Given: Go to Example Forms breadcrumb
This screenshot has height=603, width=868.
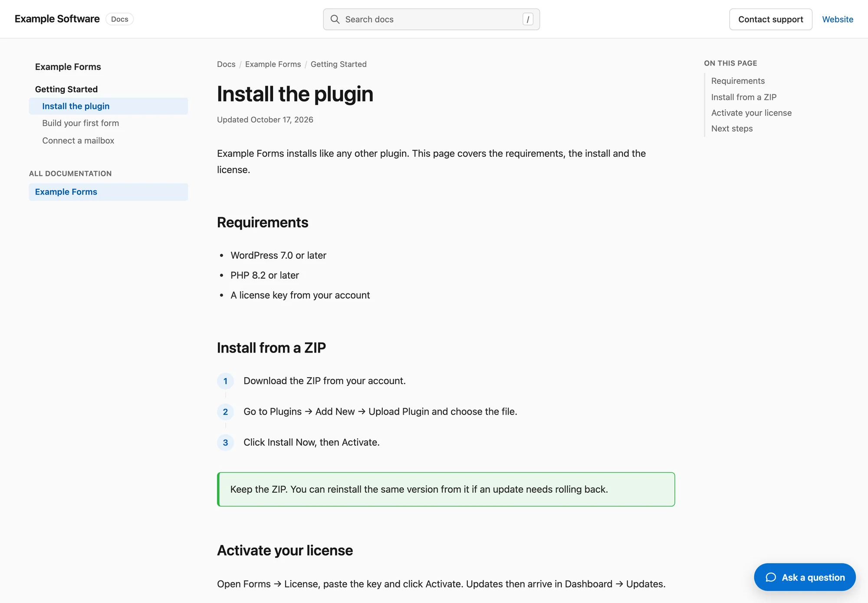Looking at the screenshot, I should (273, 64).
